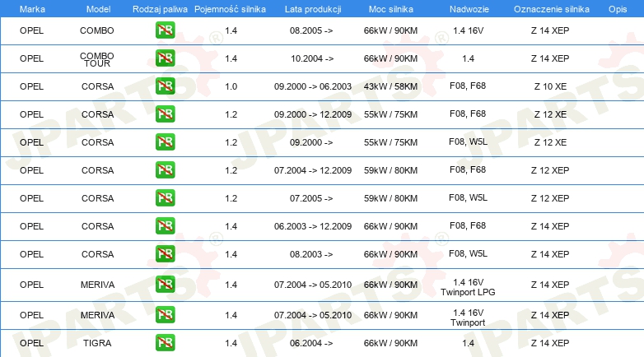The image size is (644, 357).
Task: Click the Nadwozie column header
Action: click(x=469, y=9)
